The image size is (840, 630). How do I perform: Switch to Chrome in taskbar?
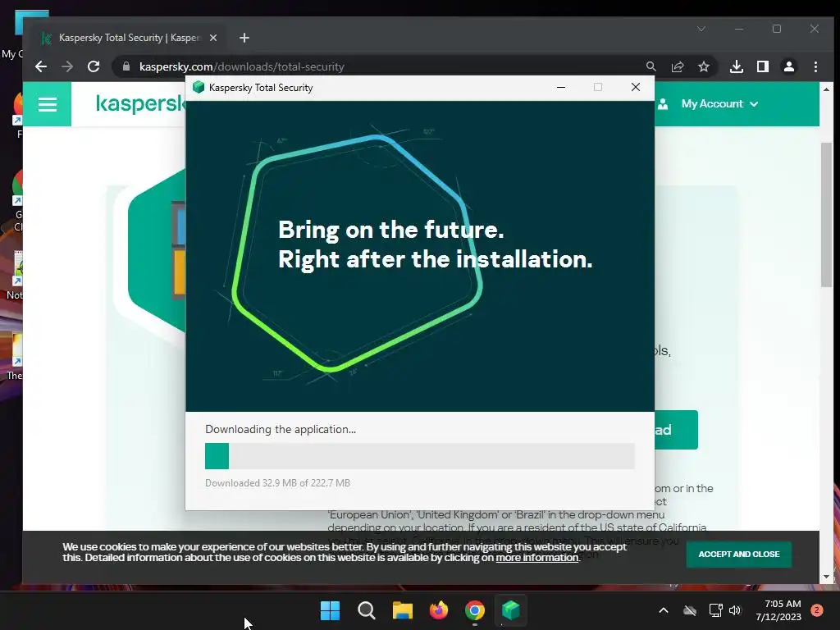pos(475,610)
